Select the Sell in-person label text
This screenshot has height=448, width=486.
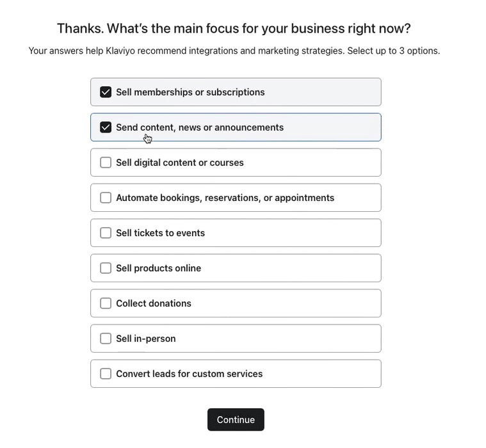[x=145, y=339]
